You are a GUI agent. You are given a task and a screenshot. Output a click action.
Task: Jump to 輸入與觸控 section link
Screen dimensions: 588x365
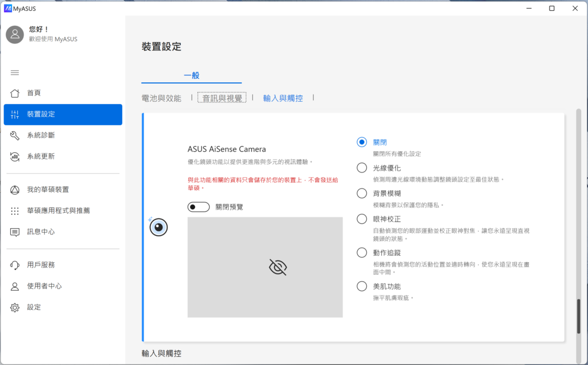283,98
